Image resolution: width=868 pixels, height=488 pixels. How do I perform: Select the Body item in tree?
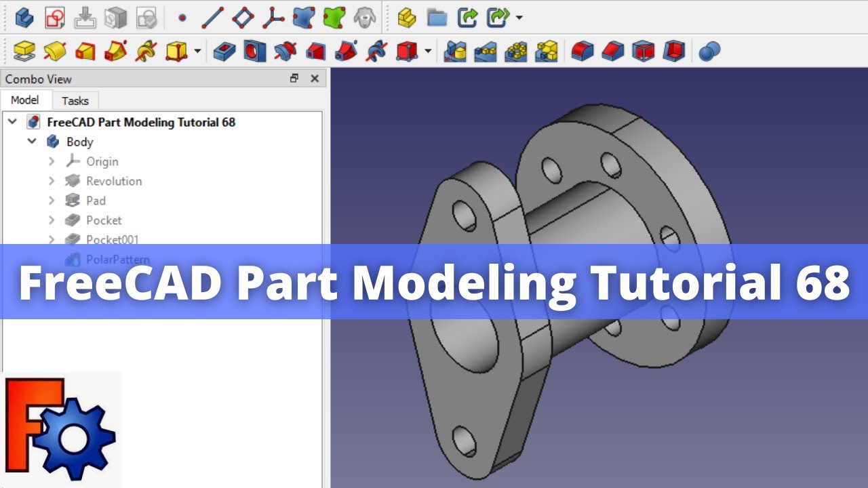click(79, 142)
